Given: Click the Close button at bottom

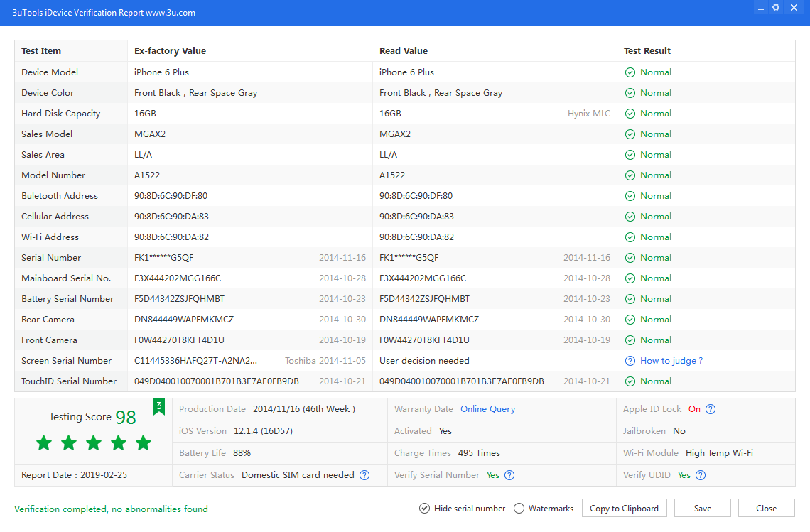Looking at the screenshot, I should [x=766, y=509].
